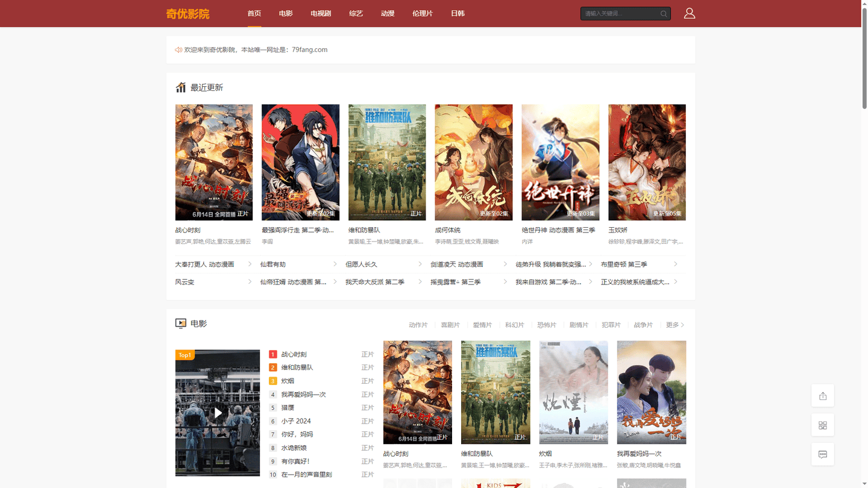Open 日韩 nav menu item
The image size is (868, 488).
(x=458, y=13)
